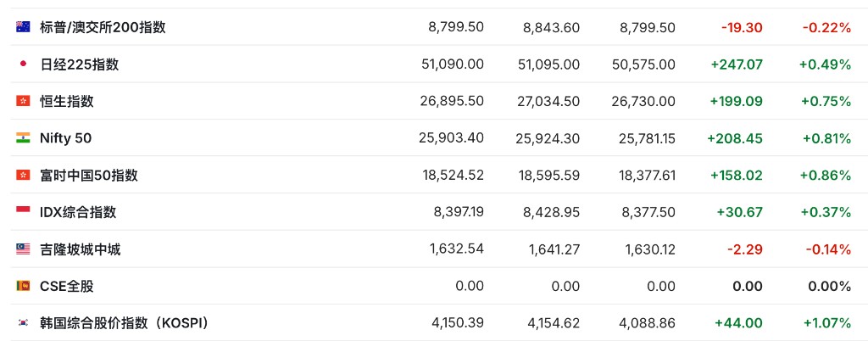
Task: Open the IDX综合指数 link
Action: click(x=78, y=212)
